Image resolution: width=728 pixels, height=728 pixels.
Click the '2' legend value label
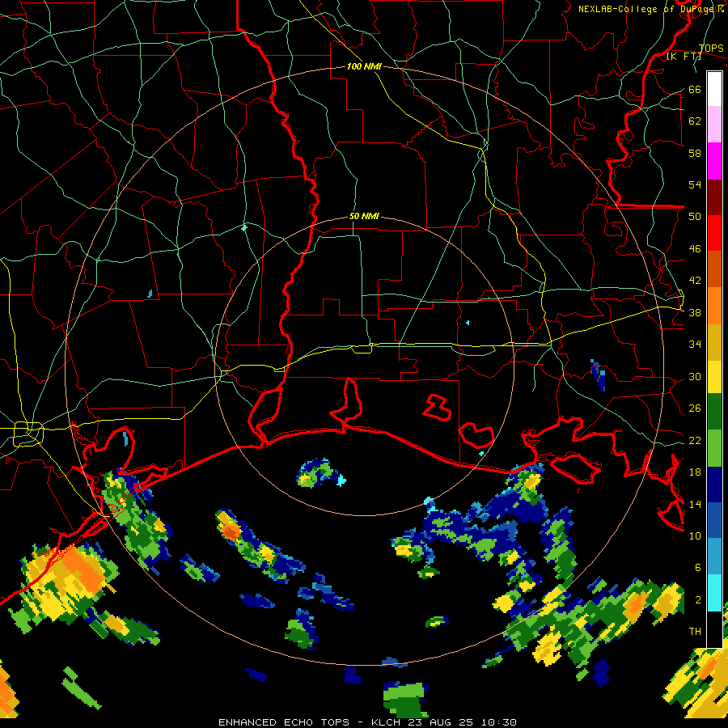point(697,600)
